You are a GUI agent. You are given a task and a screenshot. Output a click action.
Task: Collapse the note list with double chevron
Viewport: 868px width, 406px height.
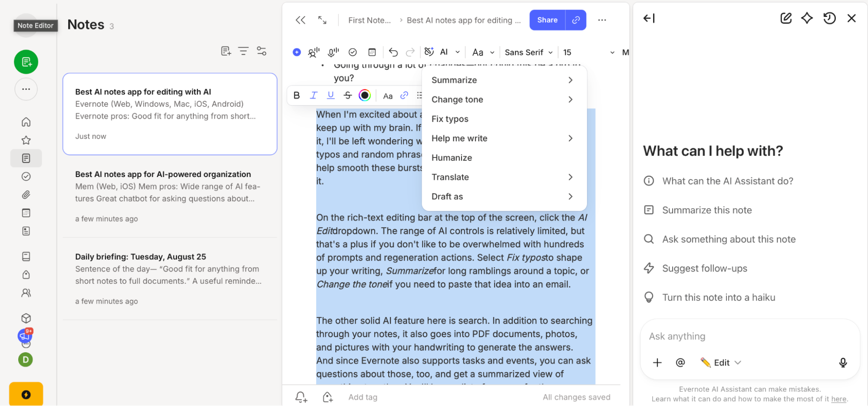point(300,20)
